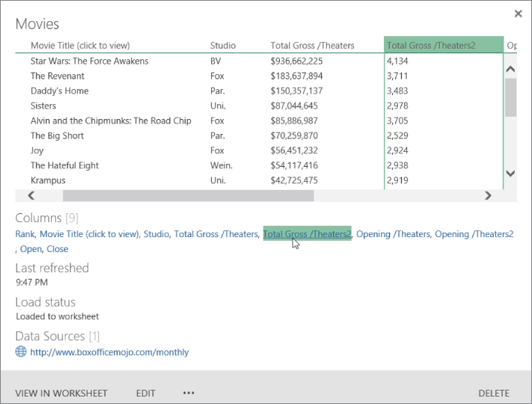The image size is (532, 404).
Task: Select the Close column link
Action: (x=58, y=249)
